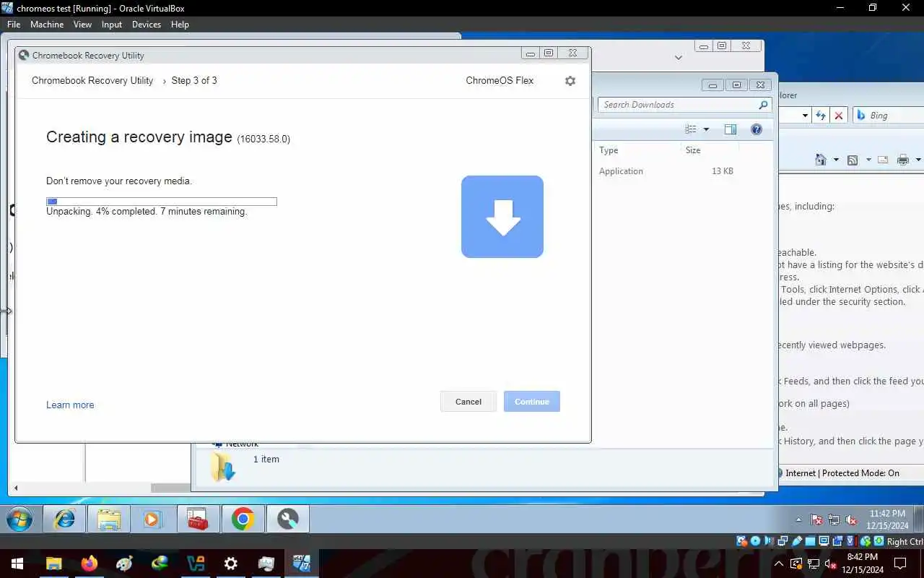Click the guest clock showing 11:42 PM

[887, 519]
